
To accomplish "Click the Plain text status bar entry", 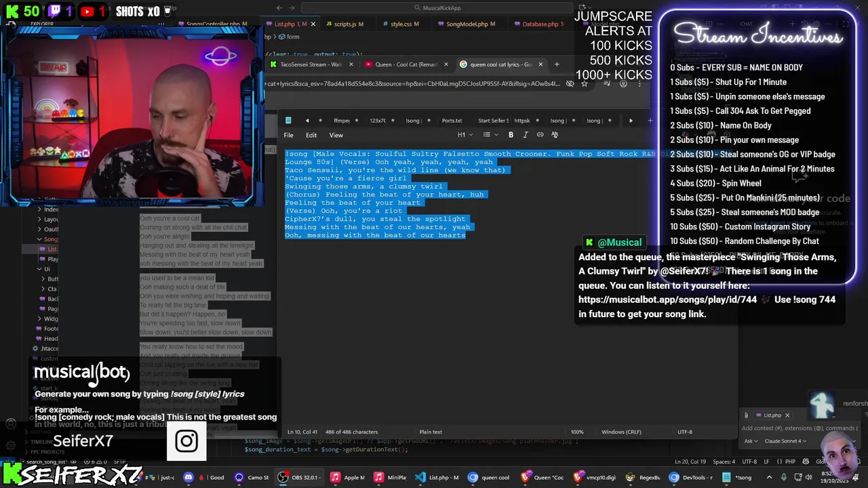I will 431,432.
